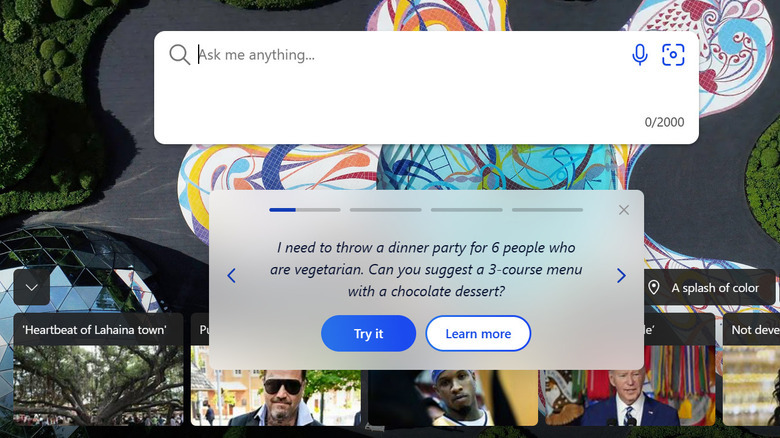
Task: Click the Try it button
Action: (369, 333)
